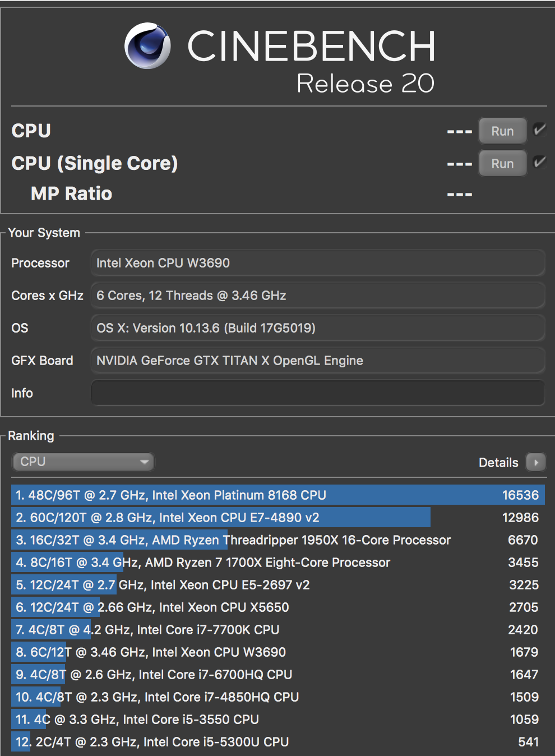
Task: Click the Cinebench sphere logo icon
Action: (x=147, y=46)
